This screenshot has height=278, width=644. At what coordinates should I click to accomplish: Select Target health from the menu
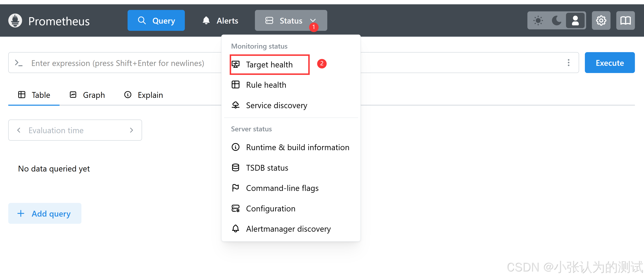coord(269,65)
